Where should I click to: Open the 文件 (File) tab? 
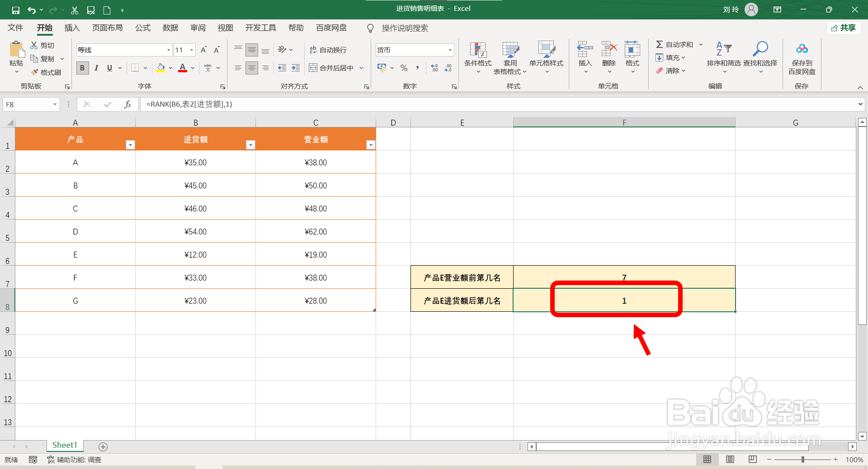pos(15,28)
